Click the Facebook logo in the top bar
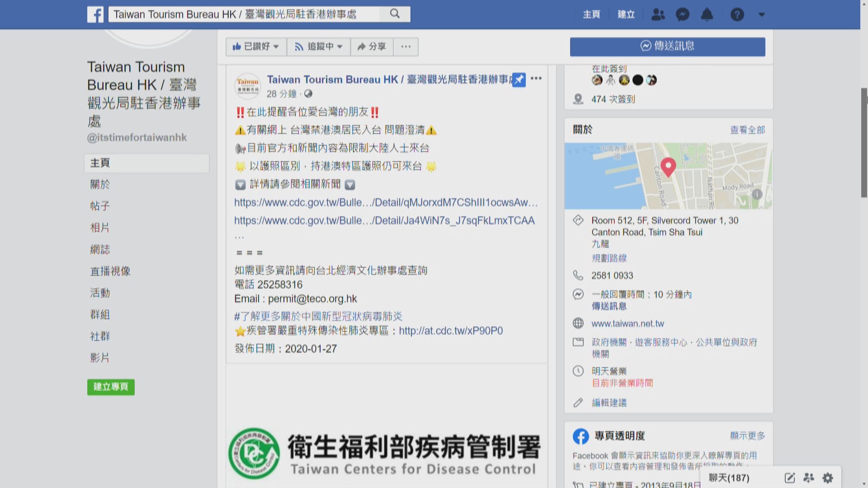The width and height of the screenshot is (868, 488). [x=95, y=14]
